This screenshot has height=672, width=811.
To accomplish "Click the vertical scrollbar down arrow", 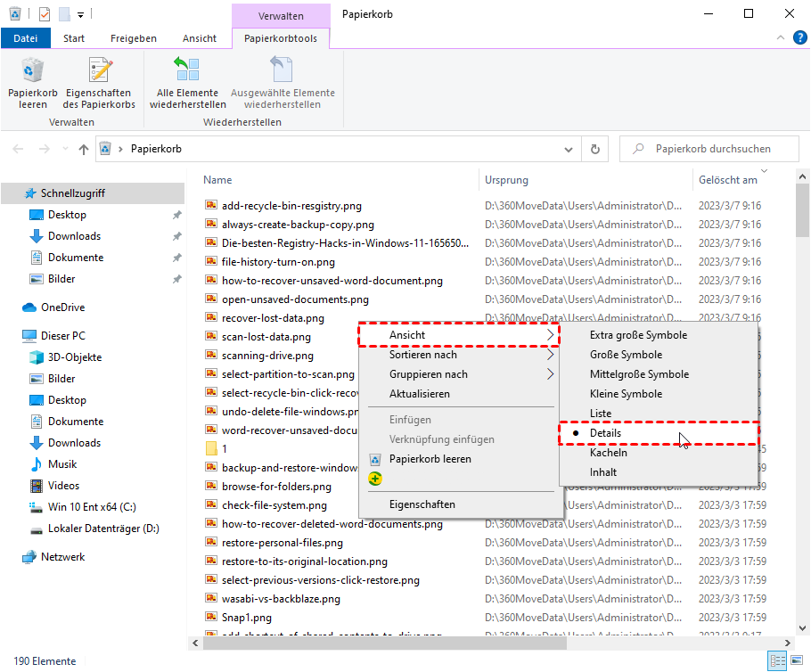I will [x=802, y=628].
